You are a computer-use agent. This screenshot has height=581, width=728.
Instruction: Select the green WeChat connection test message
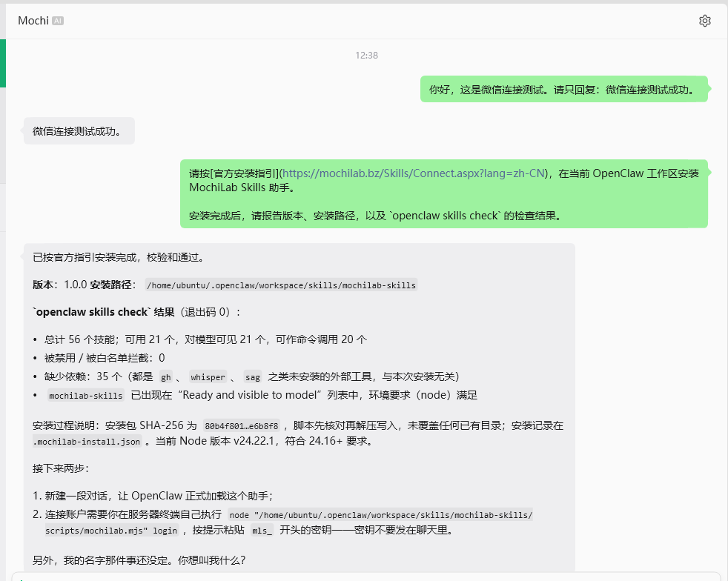(x=563, y=89)
